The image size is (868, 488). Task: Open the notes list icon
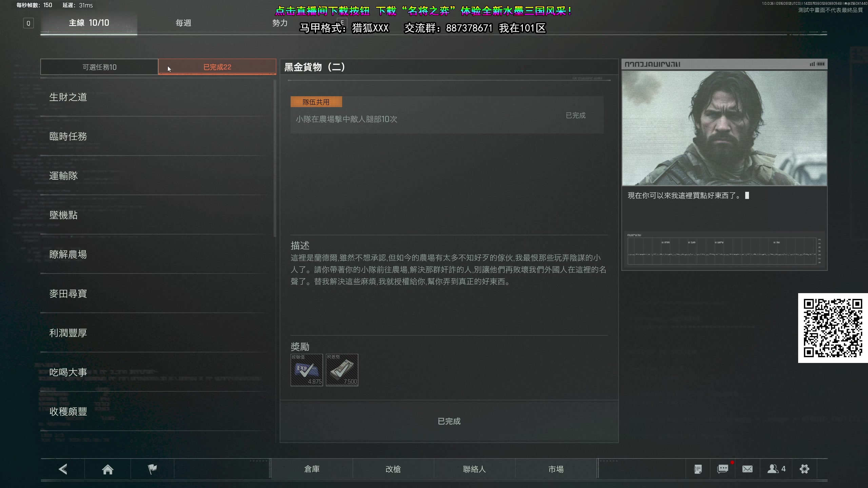click(698, 469)
